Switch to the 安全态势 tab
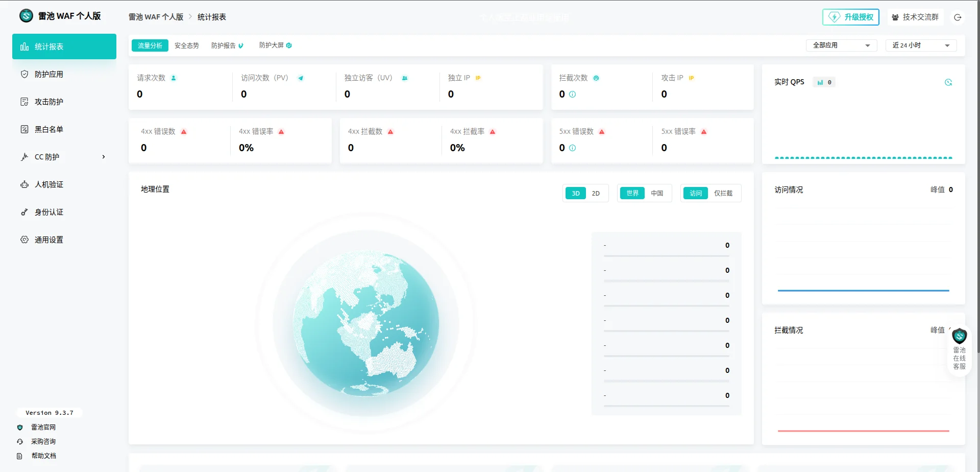 point(187,45)
